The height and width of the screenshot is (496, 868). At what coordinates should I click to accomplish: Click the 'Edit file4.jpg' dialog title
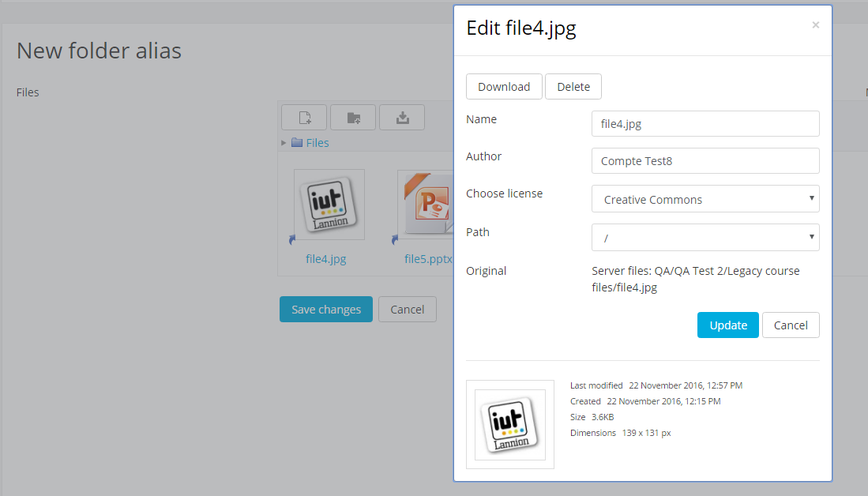click(x=521, y=28)
